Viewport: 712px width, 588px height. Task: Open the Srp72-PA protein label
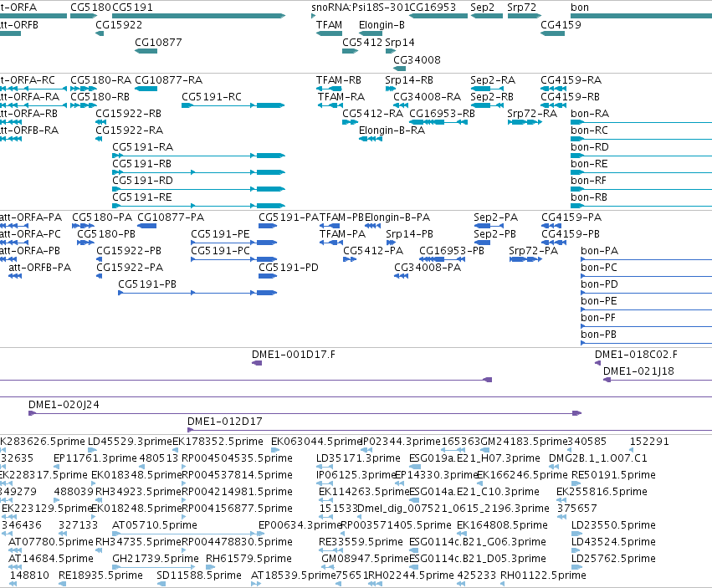533,251
